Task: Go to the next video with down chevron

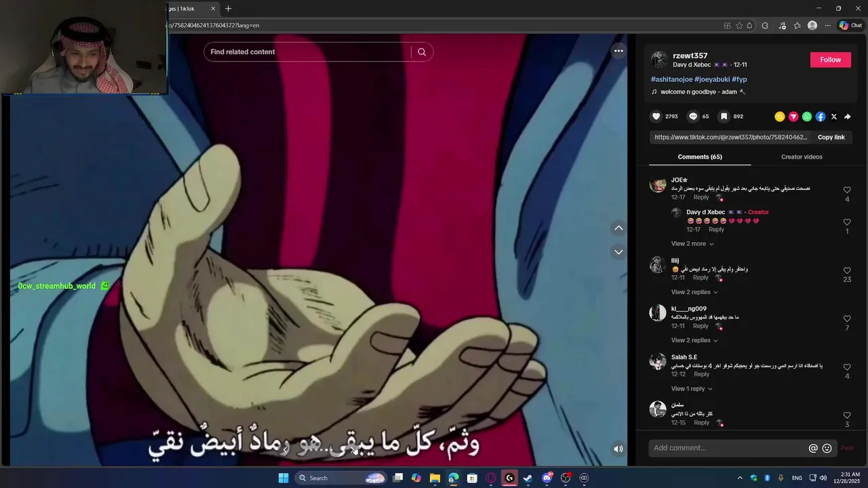Action: click(x=618, y=252)
